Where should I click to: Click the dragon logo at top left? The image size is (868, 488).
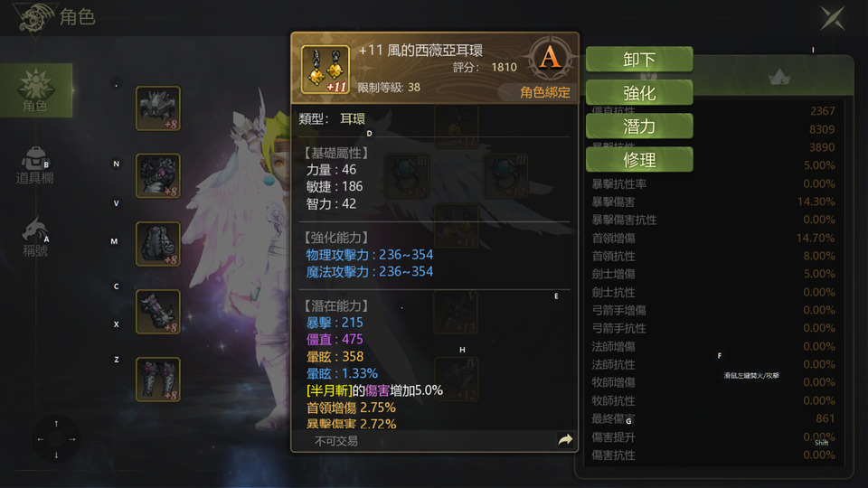pyautogui.click(x=35, y=18)
